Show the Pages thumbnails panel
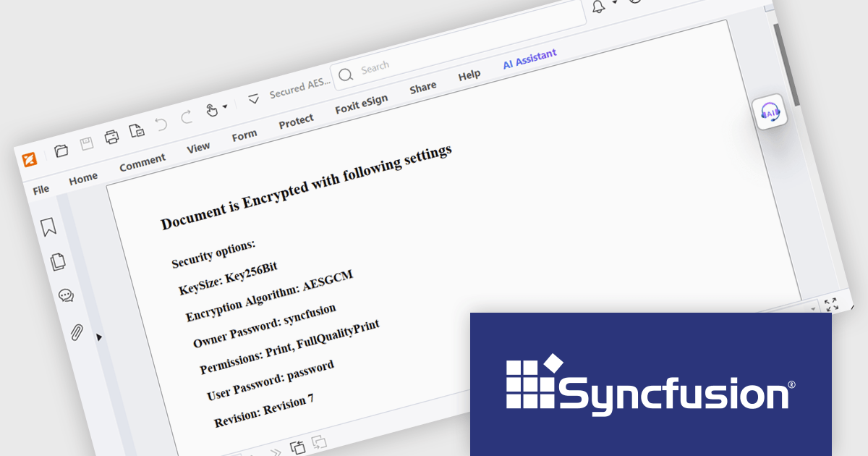 (58, 261)
